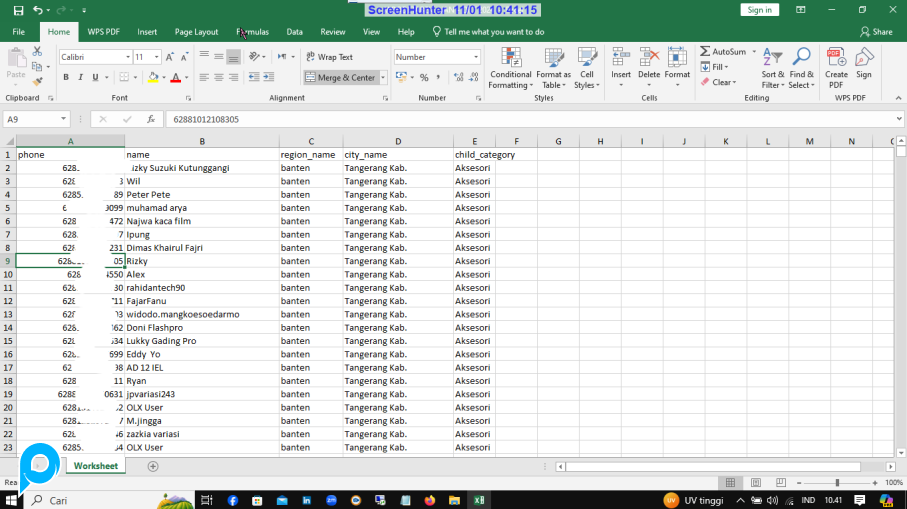The image size is (907, 509).
Task: Open Find & Select magnifier
Action: 801,66
